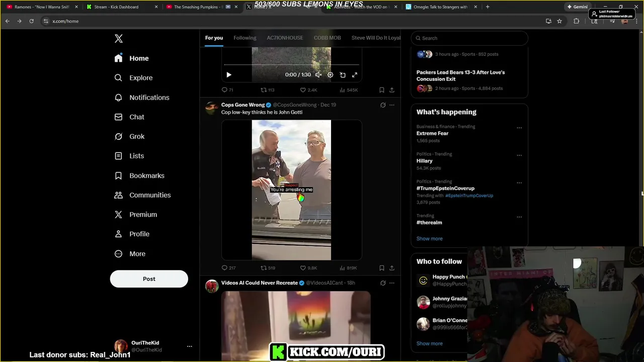Open the Extreme Fear trend
Screen dimensions: 644x362
click(432, 133)
